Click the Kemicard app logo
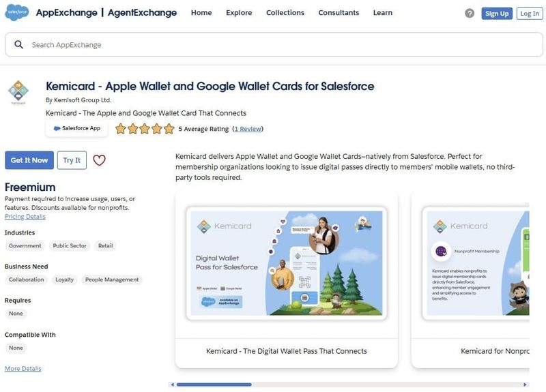This screenshot has width=546, height=392. click(18, 93)
